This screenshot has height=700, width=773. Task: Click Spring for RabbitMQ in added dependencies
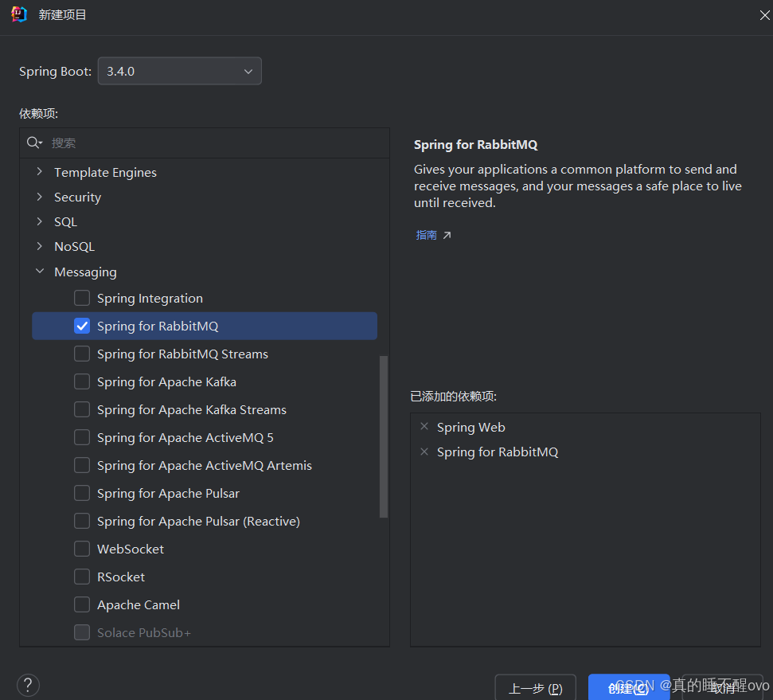(498, 452)
